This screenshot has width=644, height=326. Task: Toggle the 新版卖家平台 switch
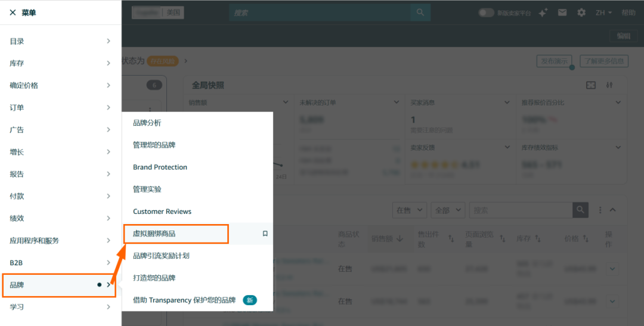click(486, 13)
